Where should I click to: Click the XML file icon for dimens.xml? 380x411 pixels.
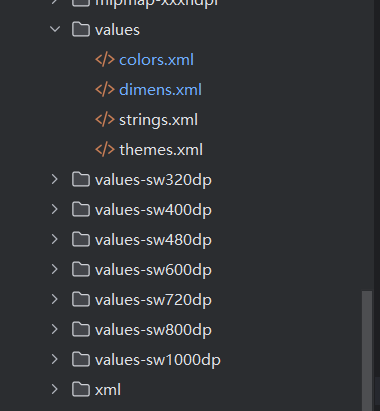tap(105, 90)
